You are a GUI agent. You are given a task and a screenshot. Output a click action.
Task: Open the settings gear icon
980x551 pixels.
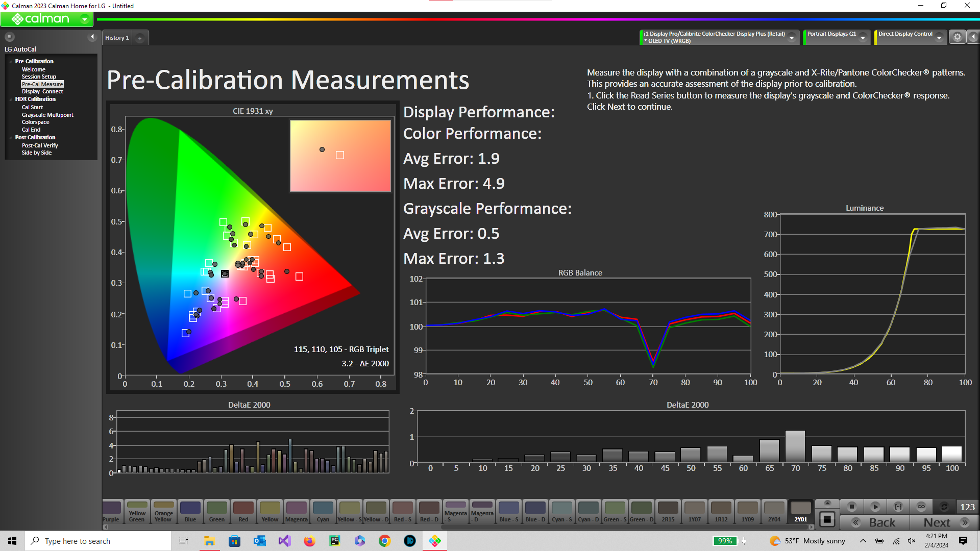pos(958,37)
